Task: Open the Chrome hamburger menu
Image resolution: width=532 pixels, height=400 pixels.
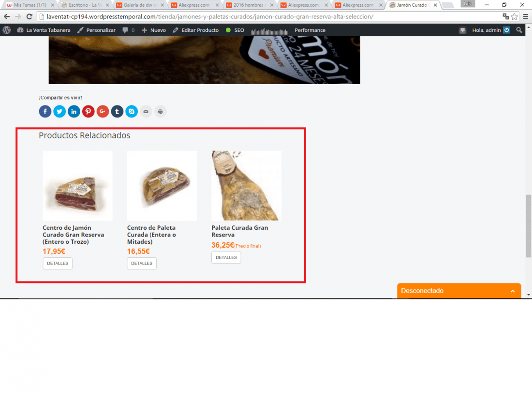Action: click(x=526, y=16)
